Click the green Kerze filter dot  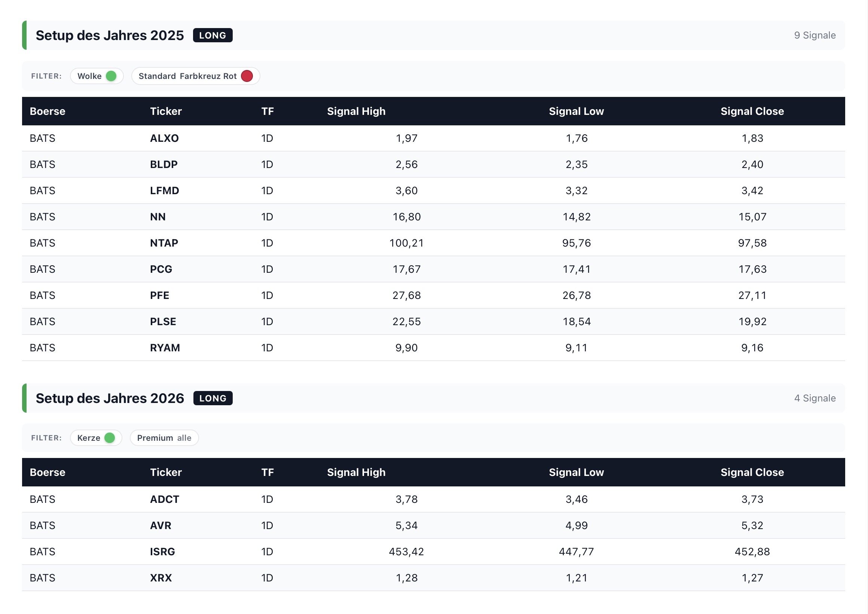tap(110, 438)
